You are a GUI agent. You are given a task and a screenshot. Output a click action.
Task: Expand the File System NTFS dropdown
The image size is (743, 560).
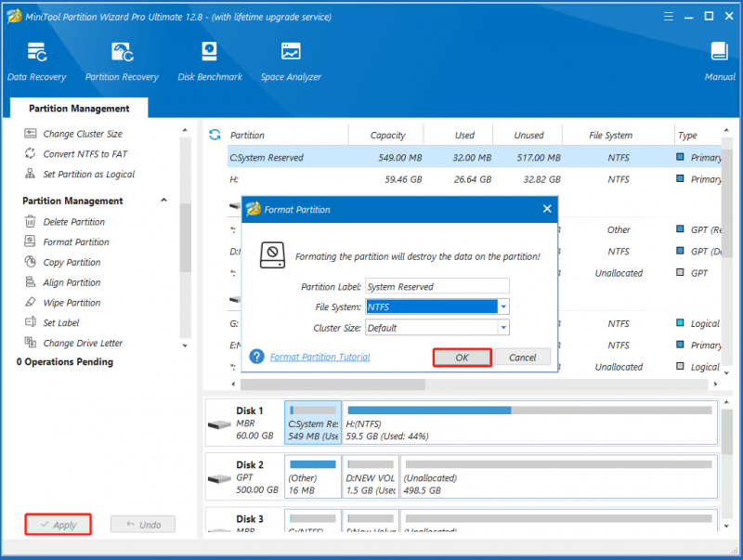coord(503,306)
